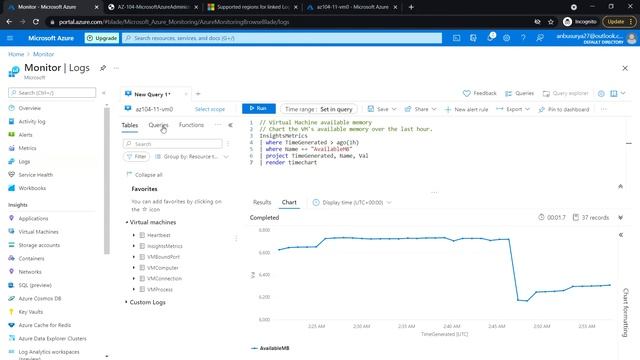Click Collapse all in the tables pane

click(144, 175)
